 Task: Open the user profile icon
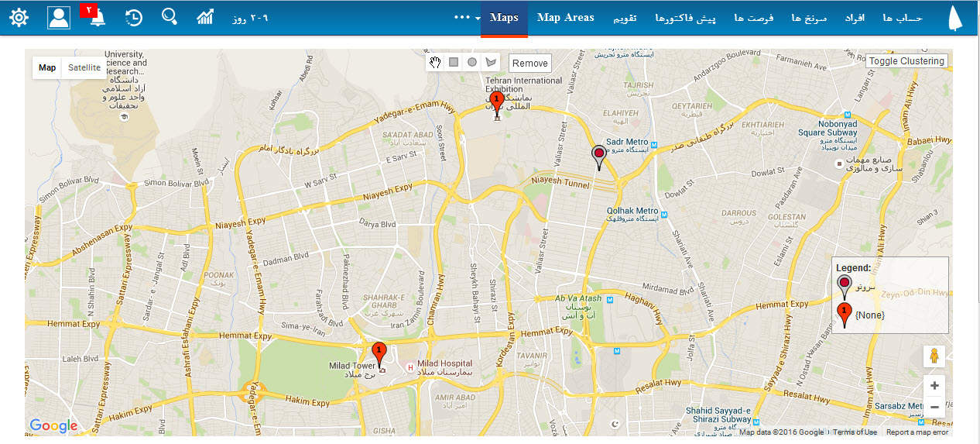[59, 17]
